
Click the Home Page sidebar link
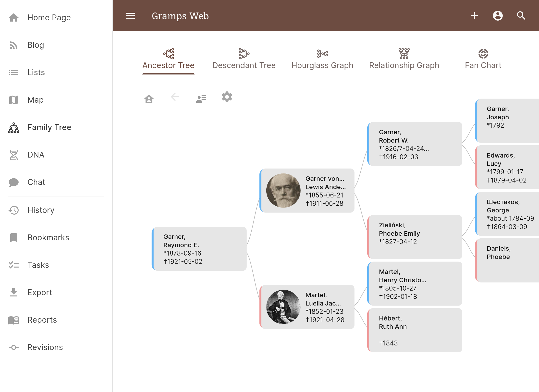[x=49, y=17]
